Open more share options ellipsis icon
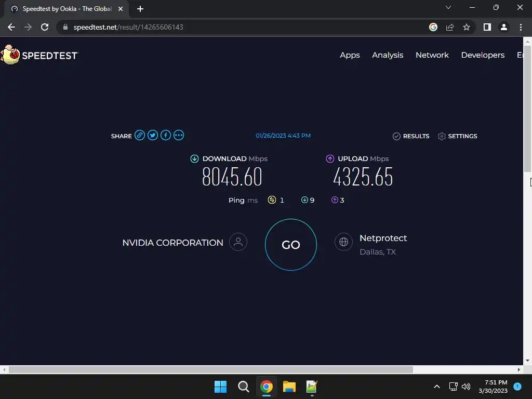 [179, 136]
